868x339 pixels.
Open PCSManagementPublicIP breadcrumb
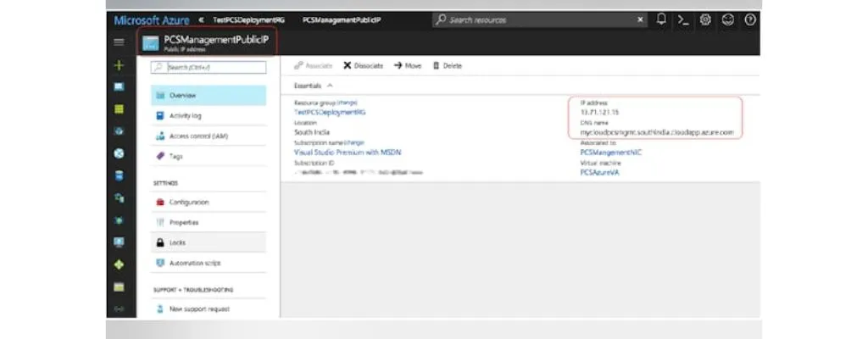[342, 20]
